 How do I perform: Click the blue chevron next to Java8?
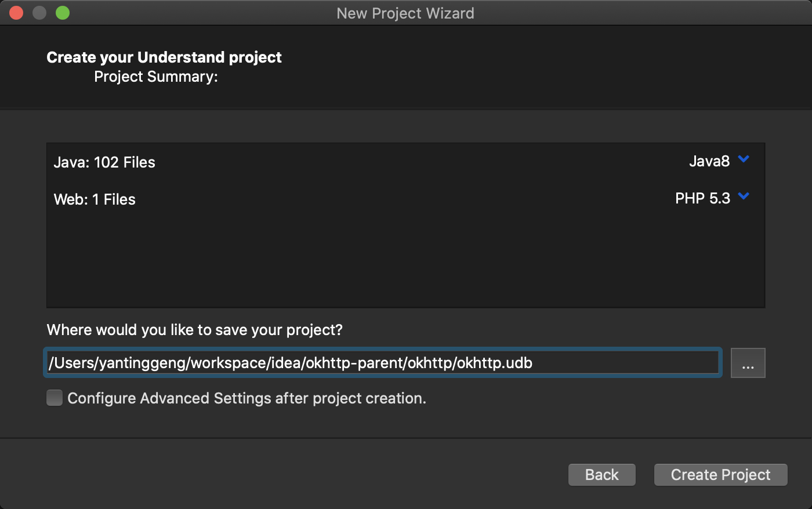point(744,159)
